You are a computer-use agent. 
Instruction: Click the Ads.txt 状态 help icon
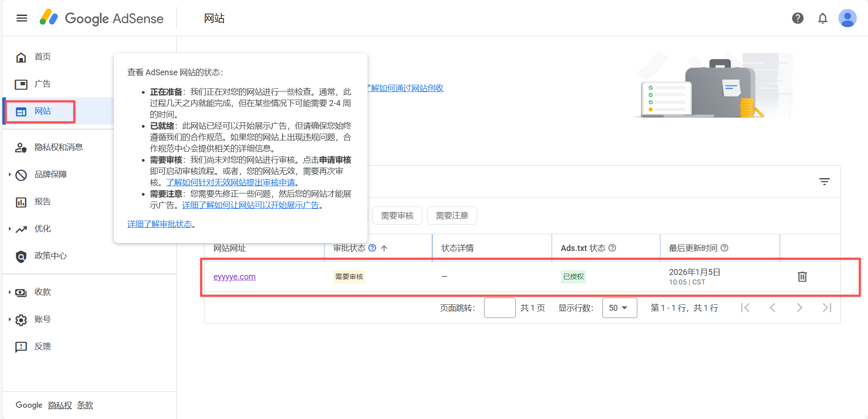[612, 248]
